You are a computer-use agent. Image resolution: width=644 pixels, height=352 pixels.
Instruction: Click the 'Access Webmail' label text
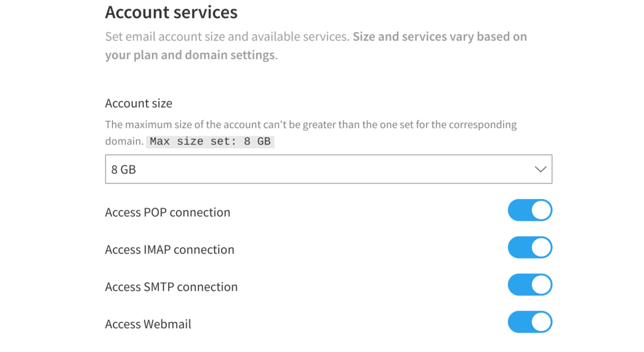click(x=148, y=323)
